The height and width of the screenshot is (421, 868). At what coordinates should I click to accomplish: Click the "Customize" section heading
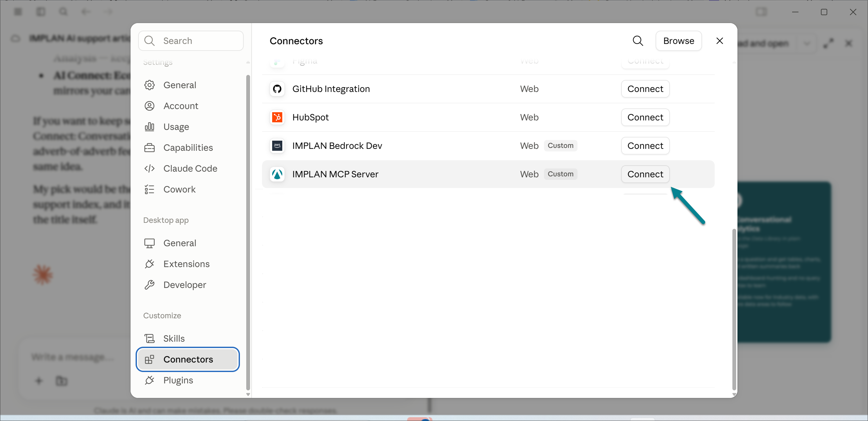[162, 315]
